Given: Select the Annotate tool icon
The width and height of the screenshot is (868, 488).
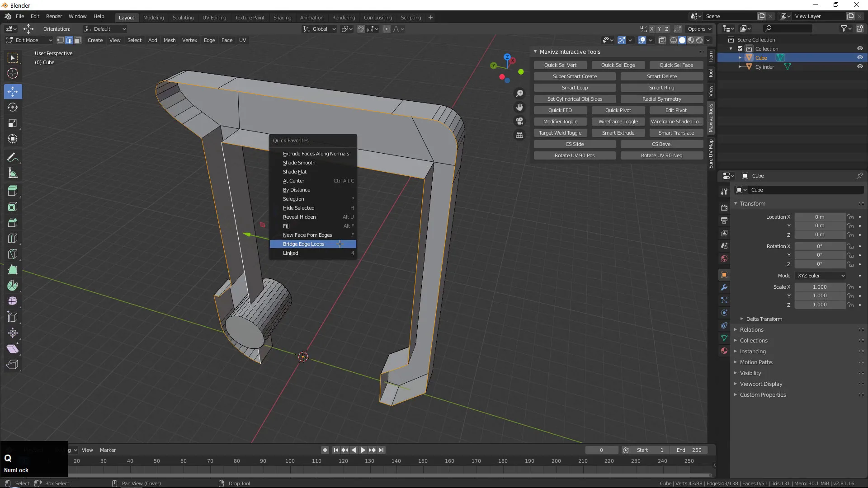Looking at the screenshot, I should coord(13,156).
